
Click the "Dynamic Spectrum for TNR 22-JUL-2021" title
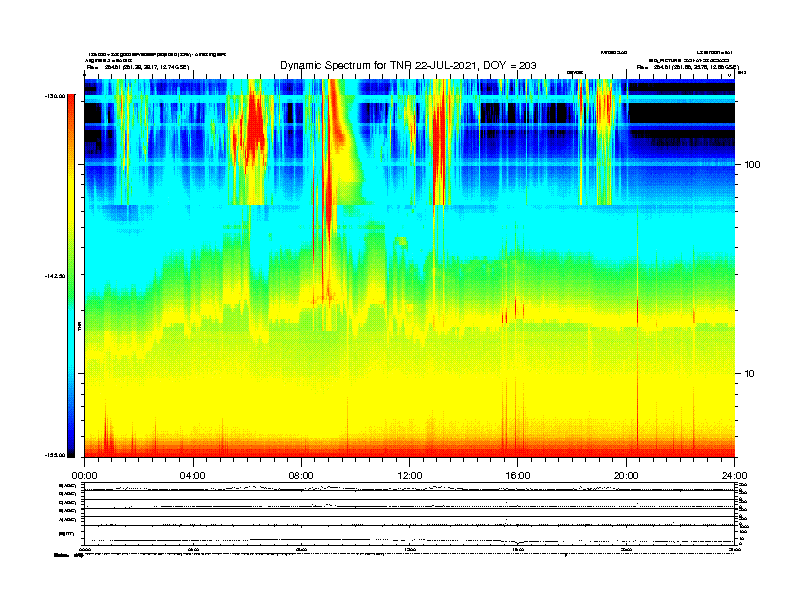click(408, 66)
